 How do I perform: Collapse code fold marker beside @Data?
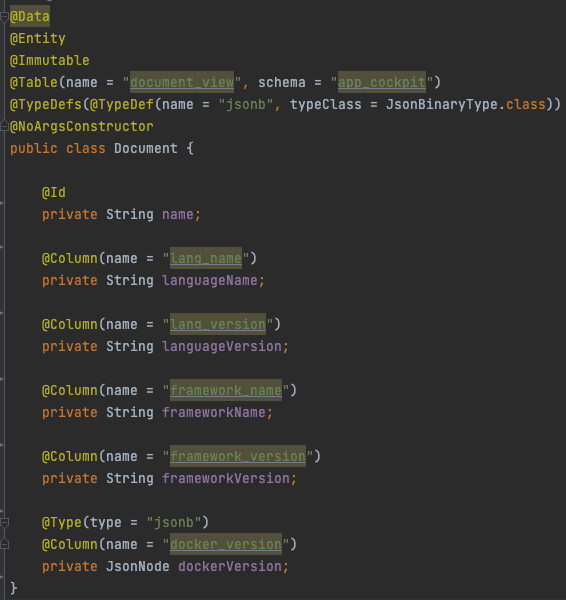tap(4, 16)
